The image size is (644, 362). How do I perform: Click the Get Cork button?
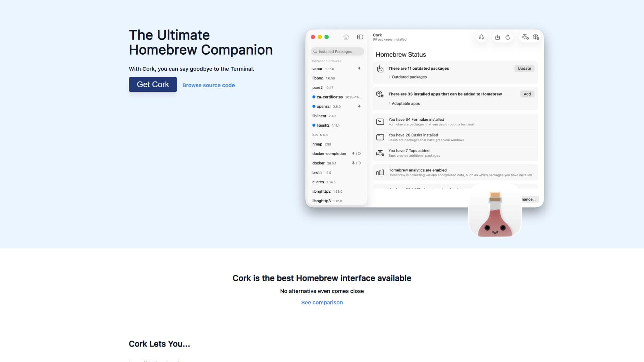(x=153, y=84)
